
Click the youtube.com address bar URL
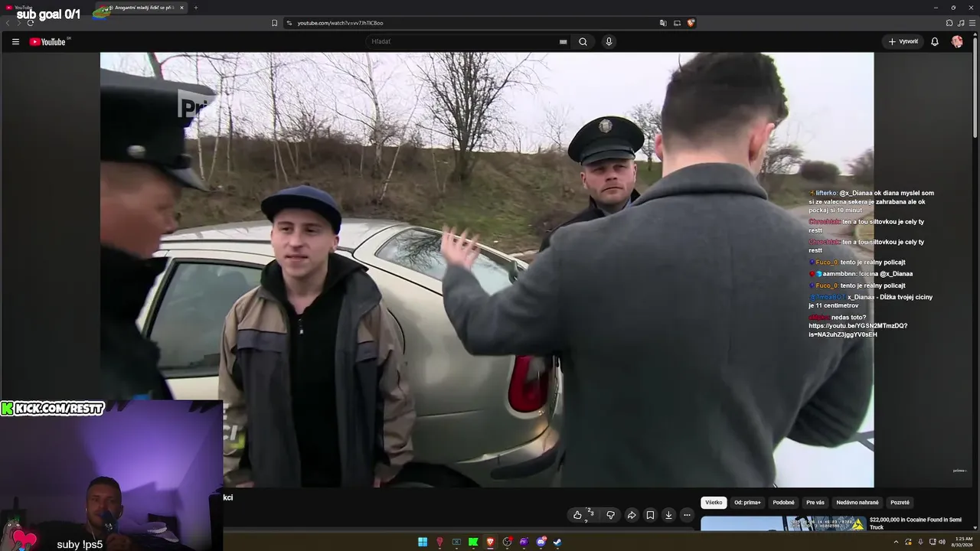coord(340,23)
